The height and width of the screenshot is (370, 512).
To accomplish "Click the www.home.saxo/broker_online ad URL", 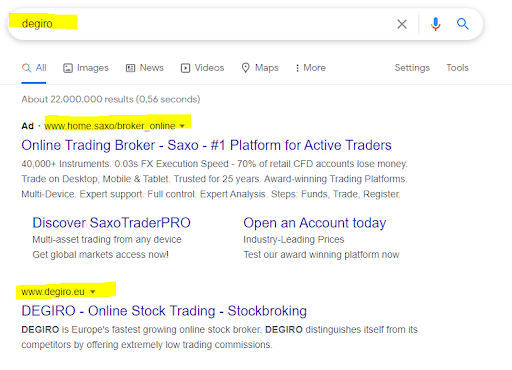I will [110, 126].
